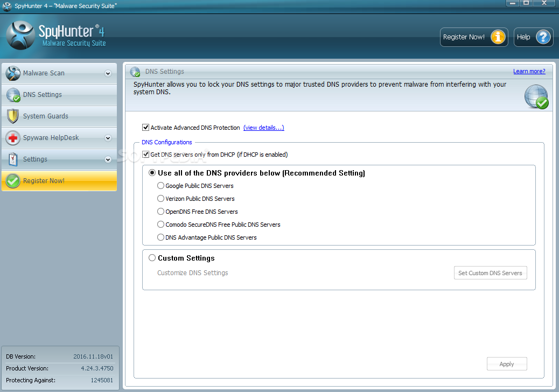The width and height of the screenshot is (559, 392).
Task: Open the System Guards section
Action: pos(59,116)
